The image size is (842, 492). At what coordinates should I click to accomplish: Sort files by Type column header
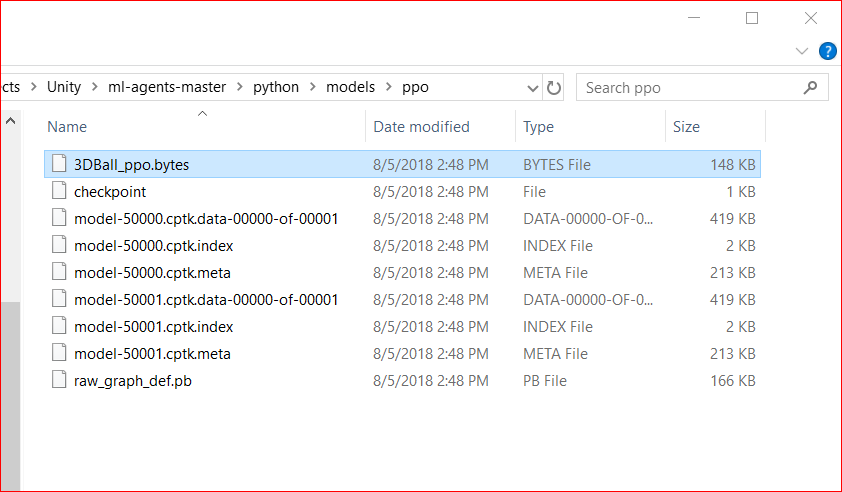[538, 127]
